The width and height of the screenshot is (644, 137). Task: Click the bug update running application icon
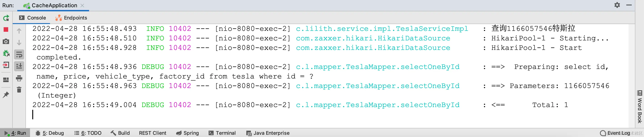click(6, 53)
